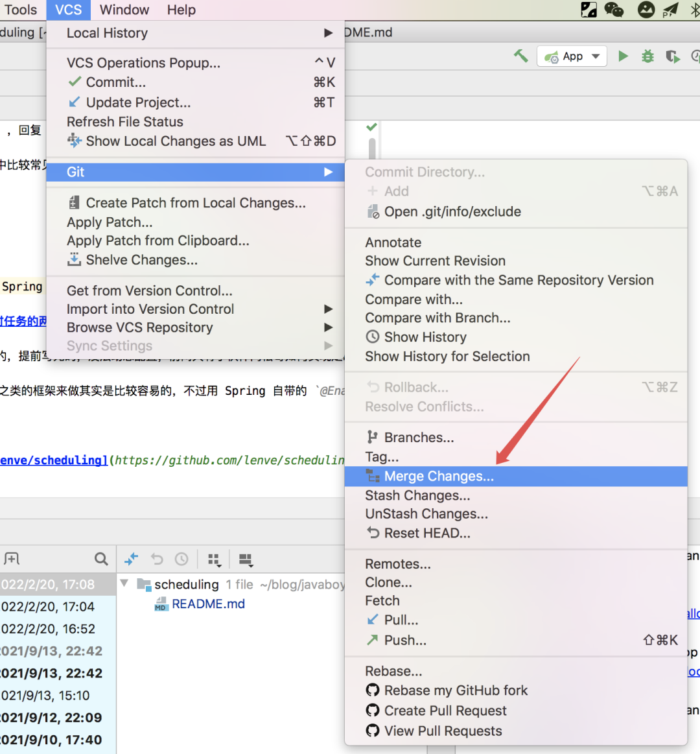This screenshot has width=700, height=754.
Task: Open WeChat icon in macOS menu bar
Action: coord(614,10)
